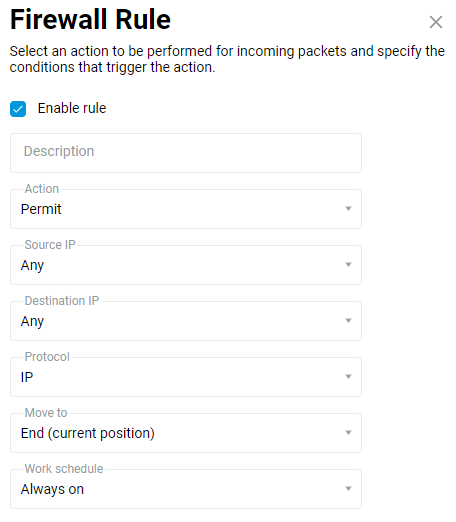Viewport: 456px width, 522px height.
Task: Click the arrow icon in Work schedule field
Action: point(348,489)
